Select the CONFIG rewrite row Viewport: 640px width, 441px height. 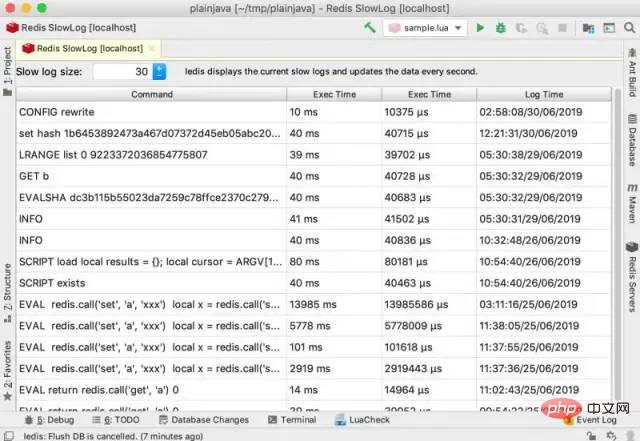point(150,111)
